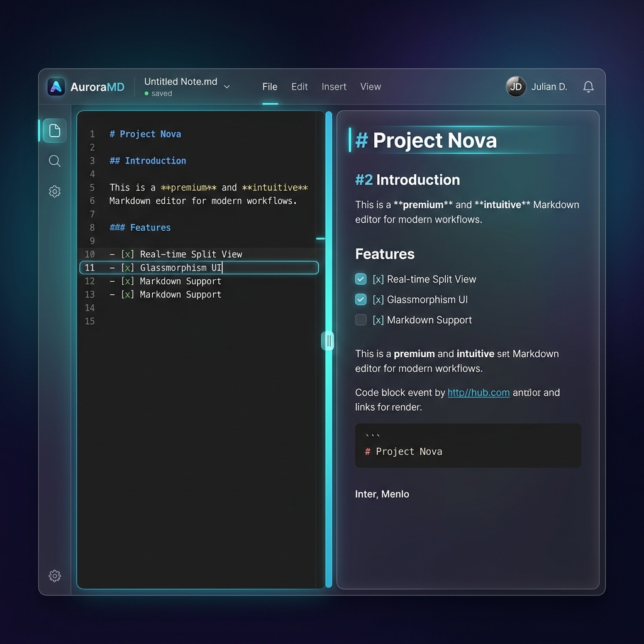The image size is (644, 644).
Task: Click the AuroraMD logo icon
Action: pos(55,87)
